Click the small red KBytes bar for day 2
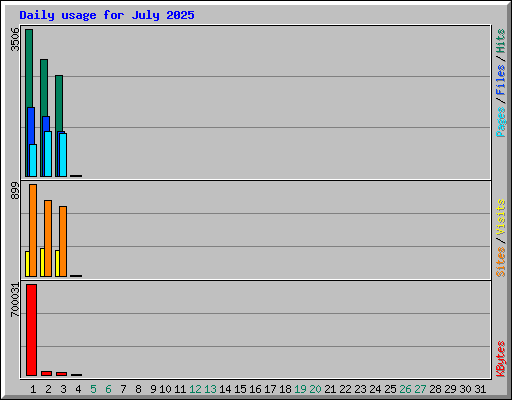The height and width of the screenshot is (400, 512). (x=46, y=373)
